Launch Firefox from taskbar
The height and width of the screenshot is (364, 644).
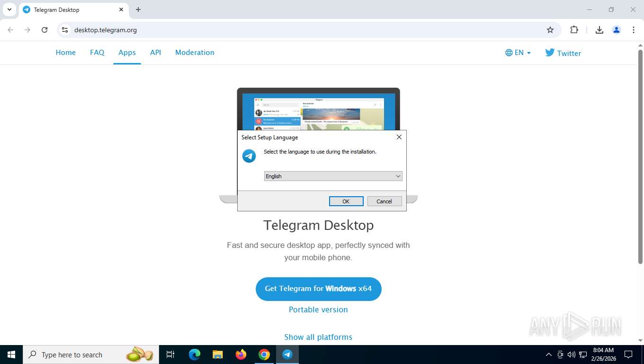pyautogui.click(x=241, y=355)
